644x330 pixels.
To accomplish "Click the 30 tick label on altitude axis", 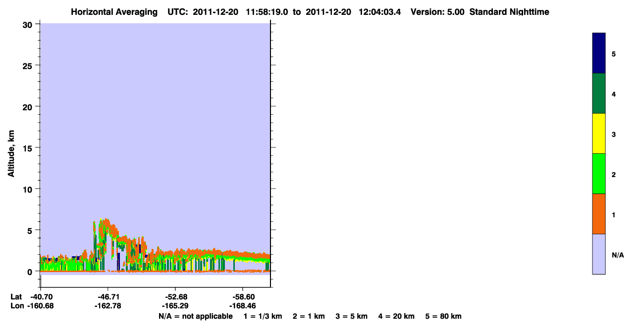I will pyautogui.click(x=29, y=24).
